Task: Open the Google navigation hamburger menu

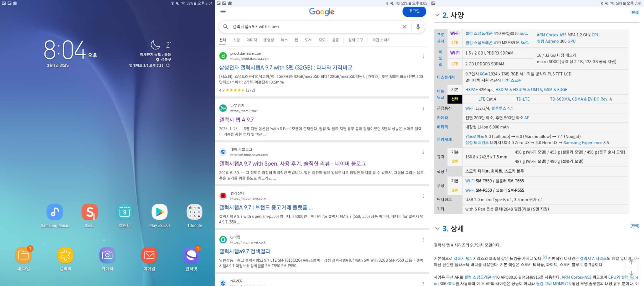Action: 223,11
